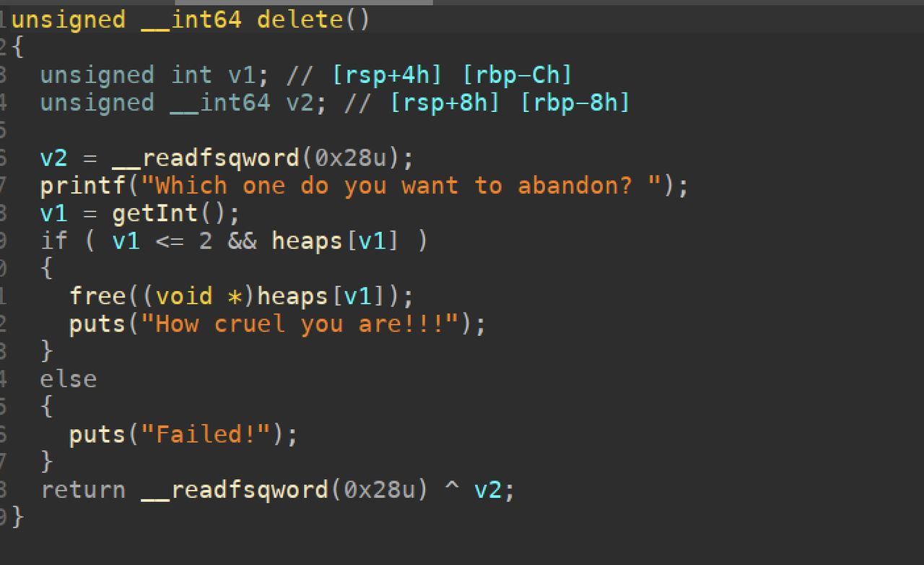Select the heaps array in the if condition
924x565 pixels.
307,241
